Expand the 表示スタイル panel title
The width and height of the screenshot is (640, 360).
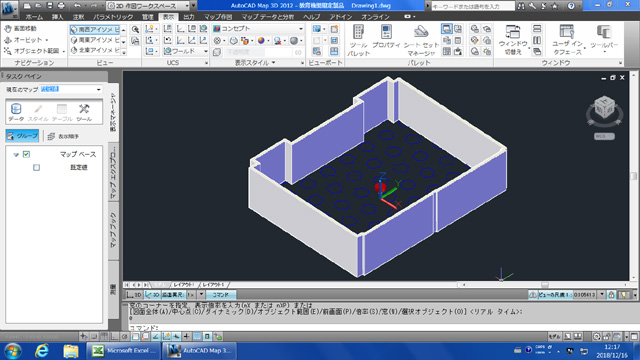[x=255, y=63]
